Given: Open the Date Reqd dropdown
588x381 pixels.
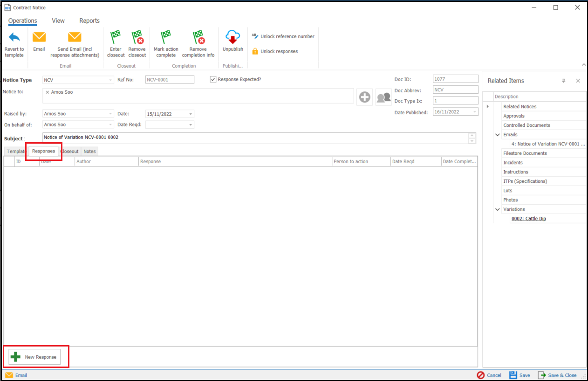Looking at the screenshot, I should coord(191,125).
